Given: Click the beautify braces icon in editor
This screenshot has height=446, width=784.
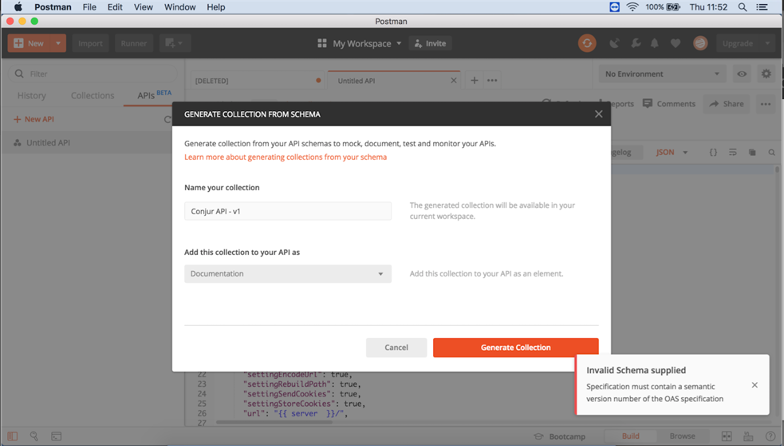Looking at the screenshot, I should coord(713,152).
